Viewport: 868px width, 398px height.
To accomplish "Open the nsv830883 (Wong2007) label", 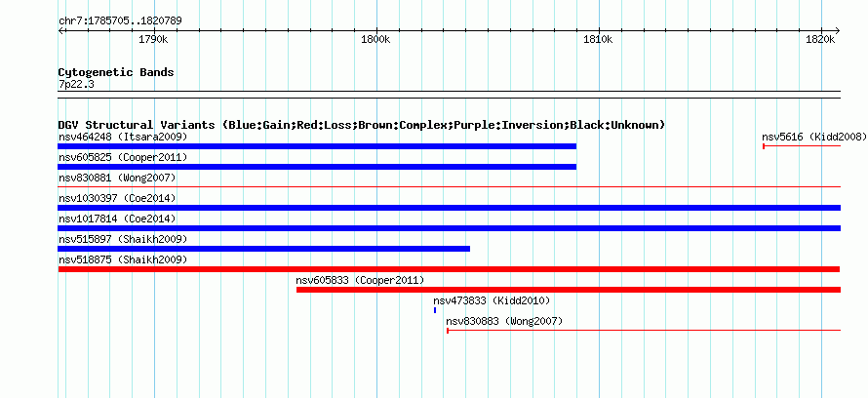I will pos(504,321).
